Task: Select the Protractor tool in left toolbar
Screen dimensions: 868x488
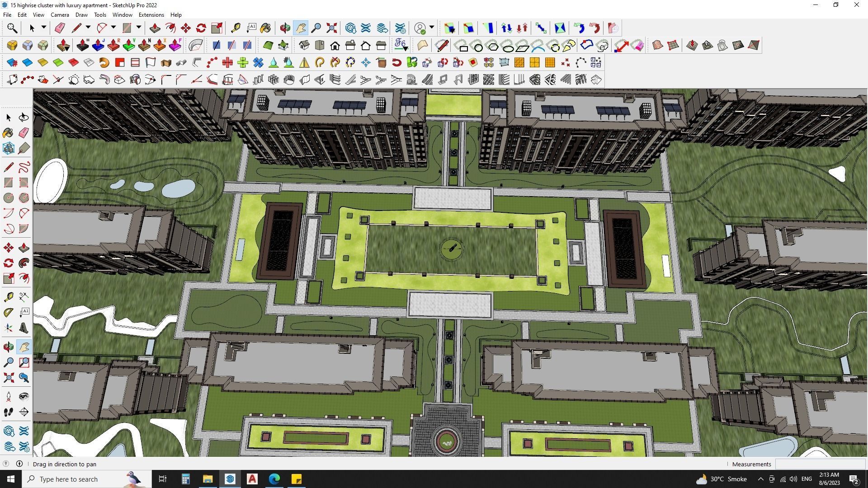Action: (x=8, y=312)
